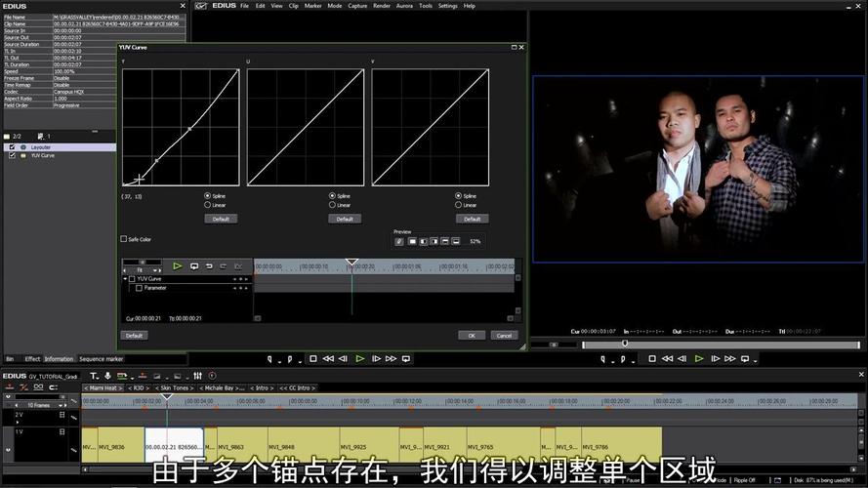The height and width of the screenshot is (488, 868).
Task: Toggle YUV Curve effect checkbox in Information panel
Action: point(12,155)
